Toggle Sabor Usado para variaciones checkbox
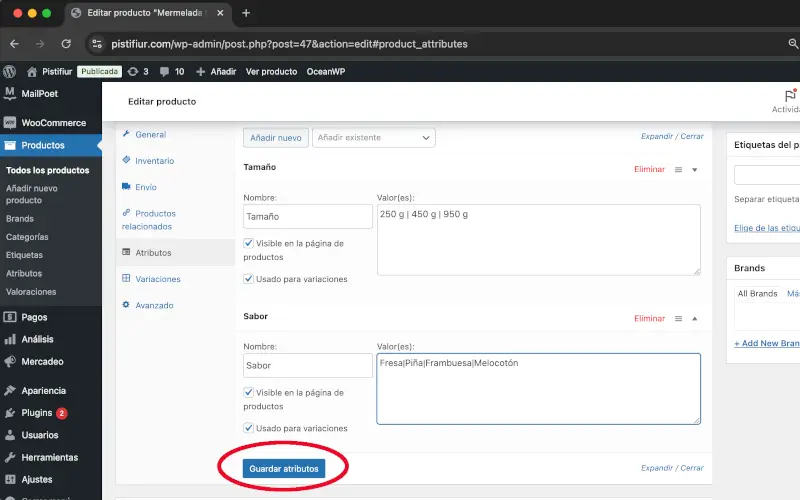The height and width of the screenshot is (500, 800). coord(248,428)
